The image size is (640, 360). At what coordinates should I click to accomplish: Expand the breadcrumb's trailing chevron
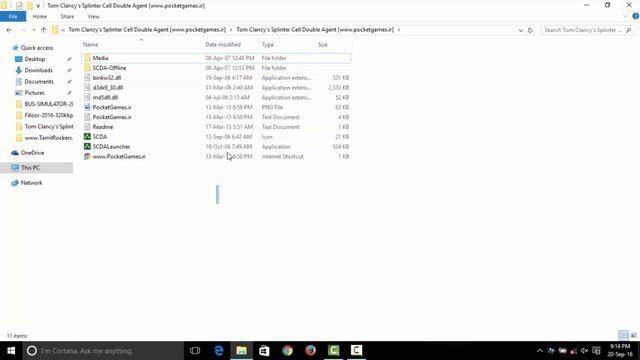click(399, 30)
